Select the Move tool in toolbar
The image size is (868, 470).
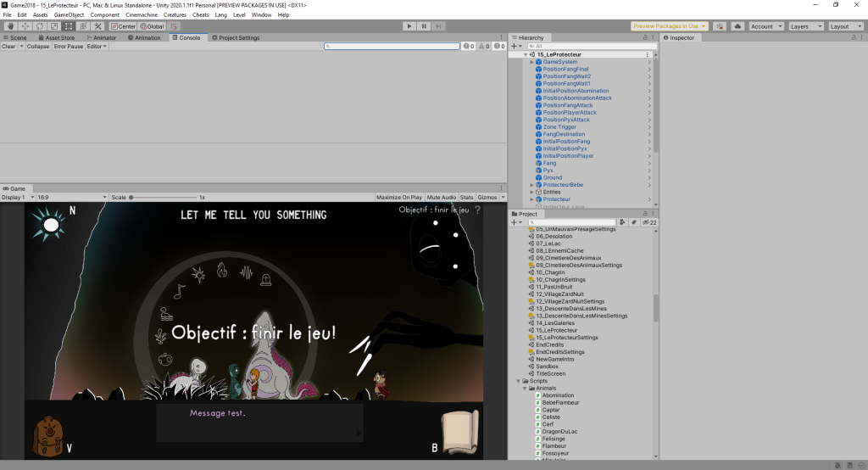tap(25, 26)
